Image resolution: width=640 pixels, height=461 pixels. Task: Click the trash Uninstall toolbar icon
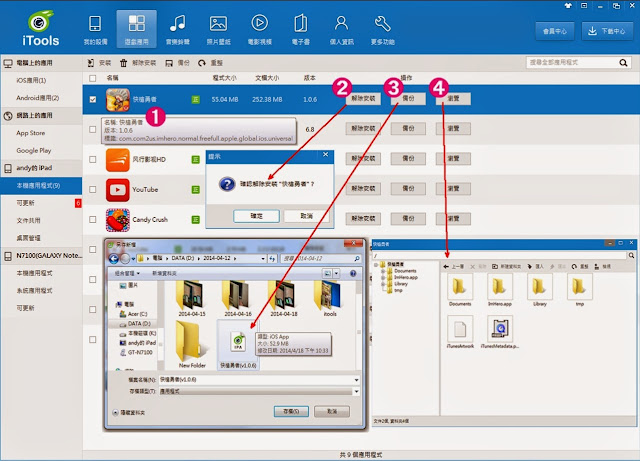[123, 63]
